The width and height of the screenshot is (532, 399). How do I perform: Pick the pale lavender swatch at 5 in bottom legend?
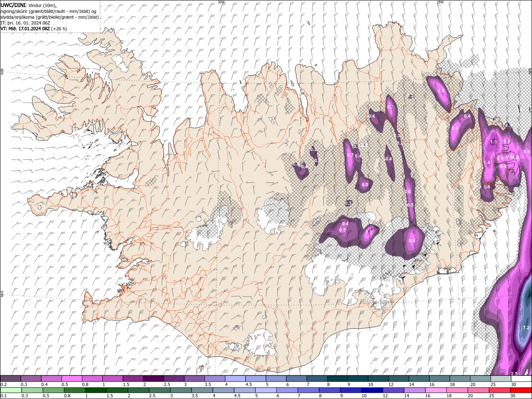click(x=266, y=390)
